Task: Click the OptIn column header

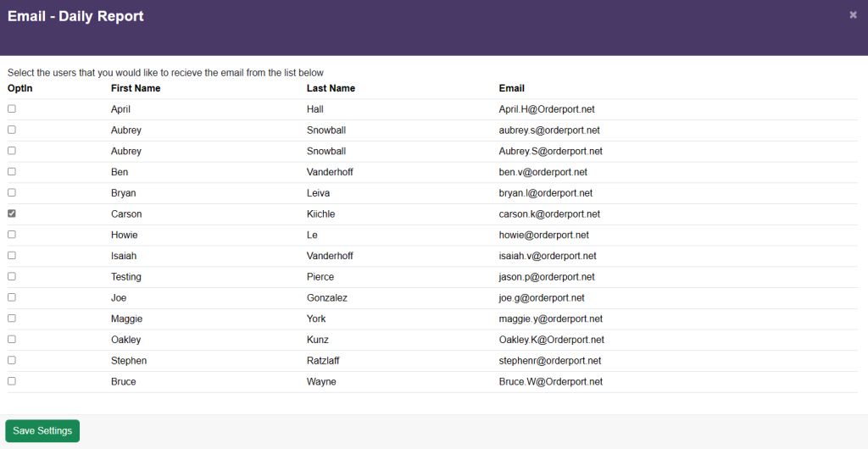Action: click(x=19, y=88)
